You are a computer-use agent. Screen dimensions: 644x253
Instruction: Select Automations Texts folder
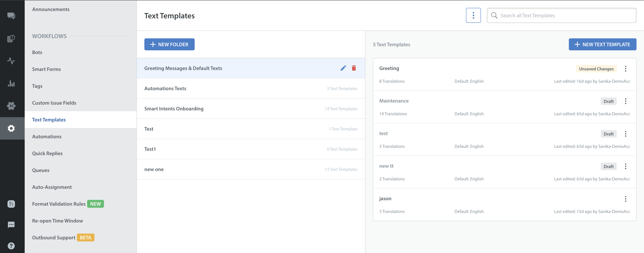(251, 88)
